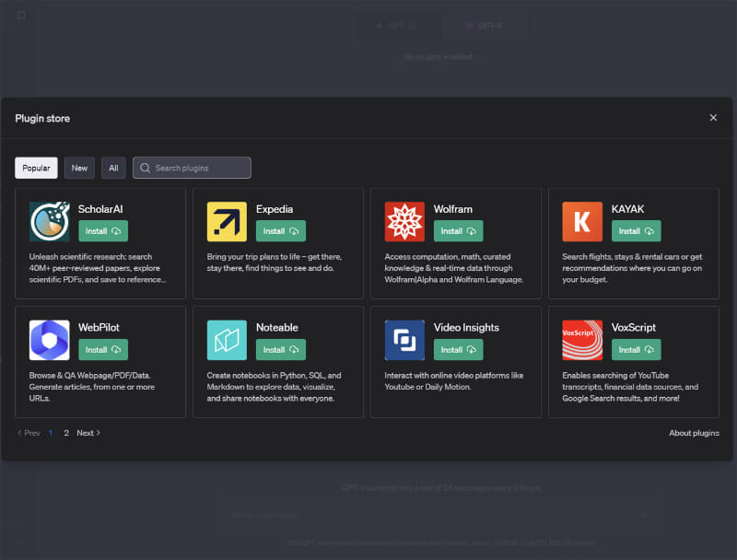Install the KAYAK plugin
Viewport: 737px width, 560px height.
coord(636,231)
